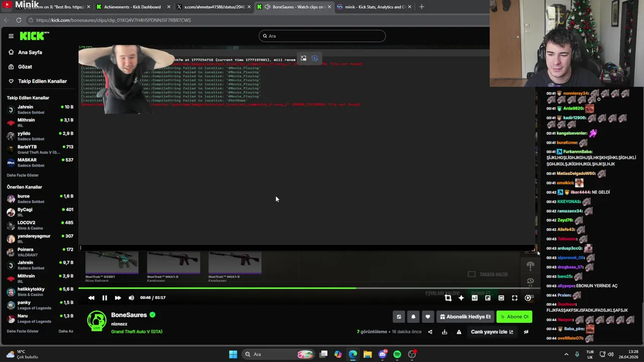The height and width of the screenshot is (362, 644).
Task: Go to Ana Sayfa in sidebar
Action: pos(30,52)
